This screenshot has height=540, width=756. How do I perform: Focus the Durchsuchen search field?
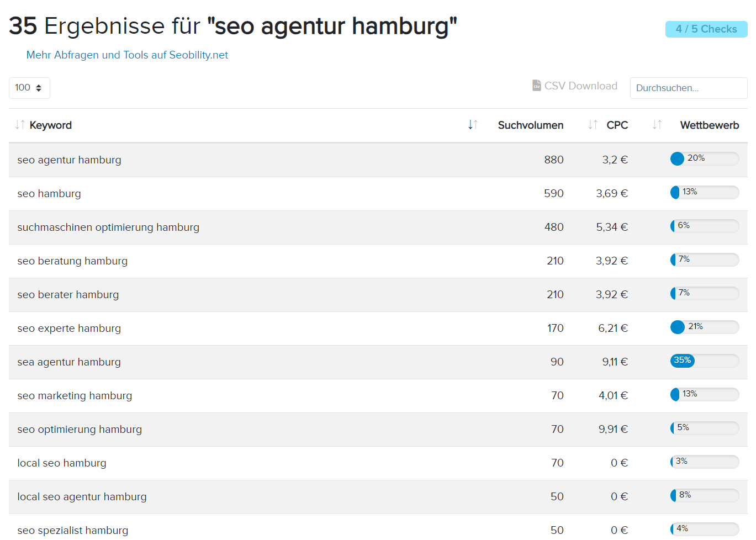(688, 88)
